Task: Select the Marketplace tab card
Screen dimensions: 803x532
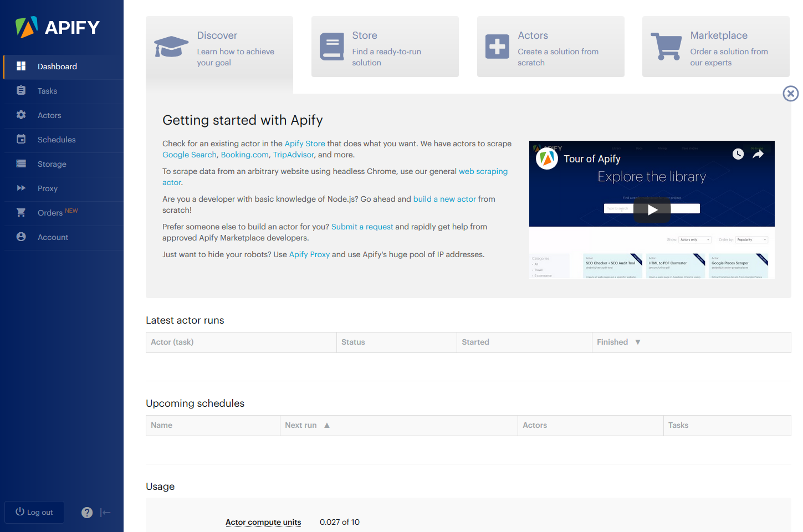Action: point(716,47)
